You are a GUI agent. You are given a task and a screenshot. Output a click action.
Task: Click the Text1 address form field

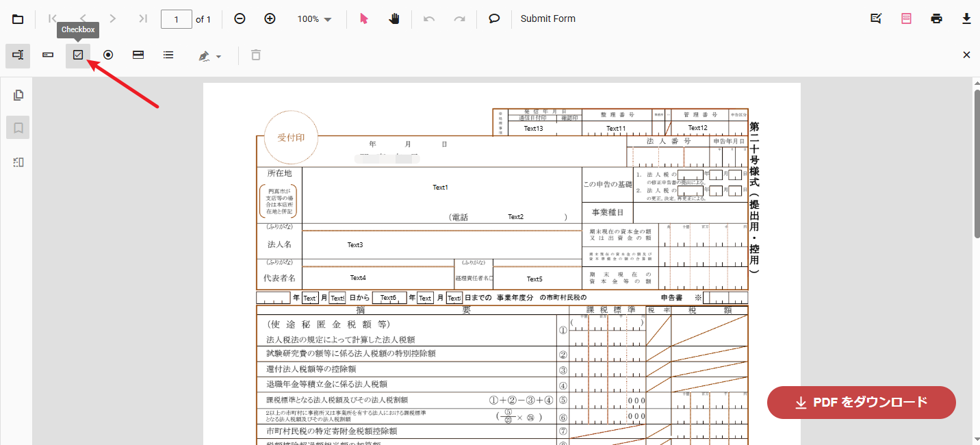click(441, 187)
